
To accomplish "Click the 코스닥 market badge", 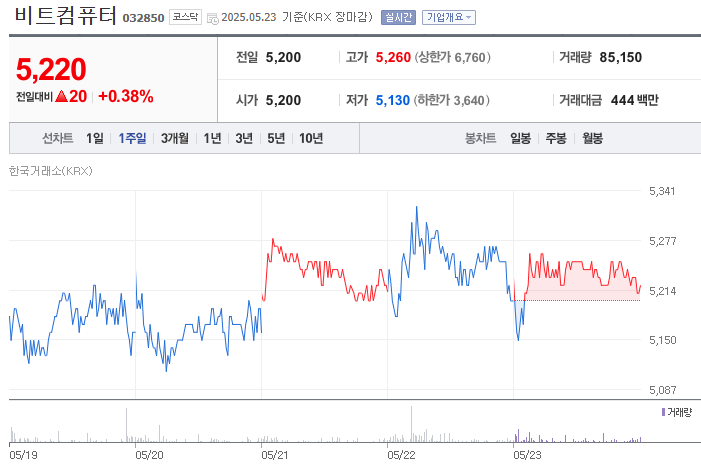I will pyautogui.click(x=185, y=17).
